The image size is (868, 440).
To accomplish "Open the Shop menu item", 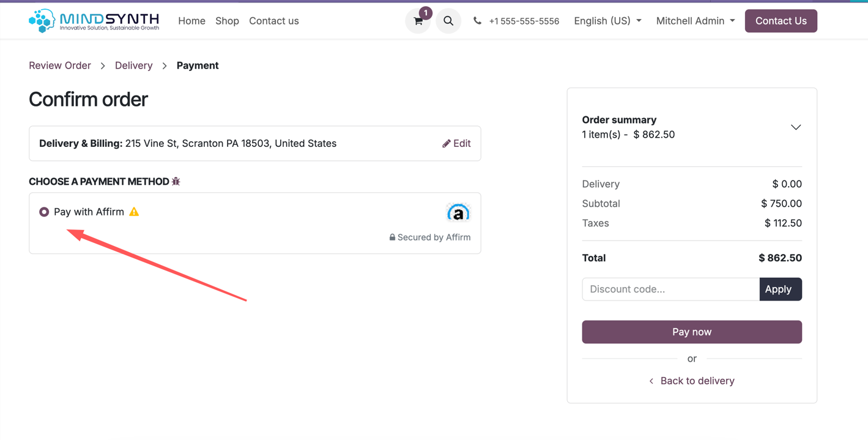I will tap(227, 21).
